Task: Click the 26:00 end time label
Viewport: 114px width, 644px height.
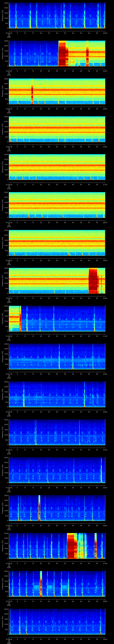Action: pos(105,147)
